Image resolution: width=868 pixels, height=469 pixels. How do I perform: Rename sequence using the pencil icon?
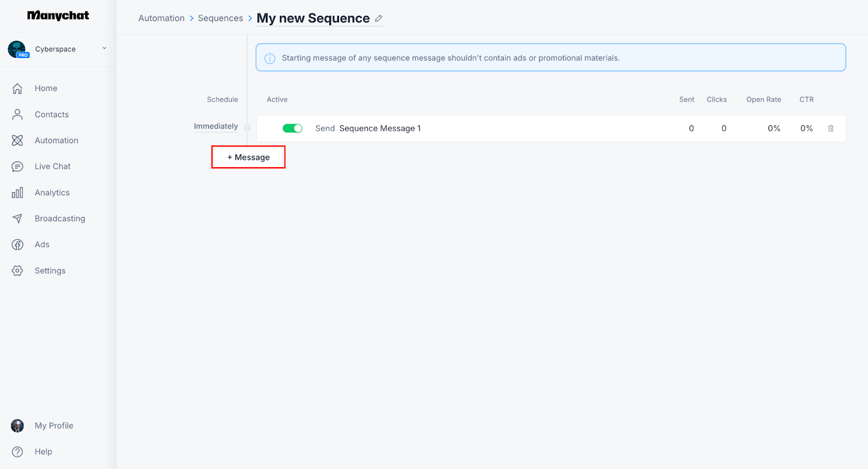379,18
